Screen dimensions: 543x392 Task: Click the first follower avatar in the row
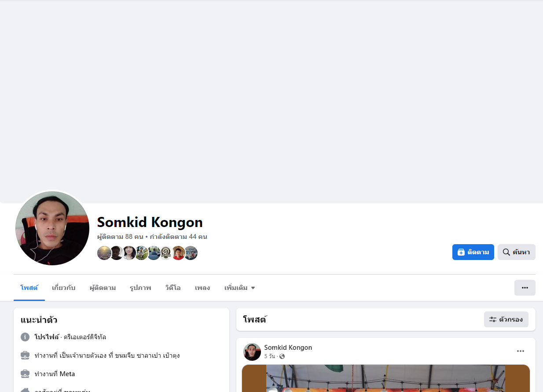click(104, 253)
